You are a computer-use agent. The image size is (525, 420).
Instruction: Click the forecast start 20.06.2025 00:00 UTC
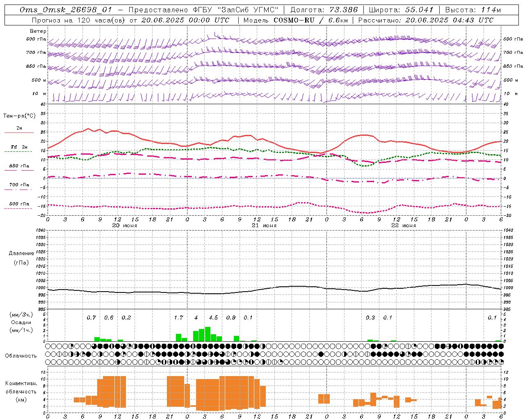tap(185, 20)
